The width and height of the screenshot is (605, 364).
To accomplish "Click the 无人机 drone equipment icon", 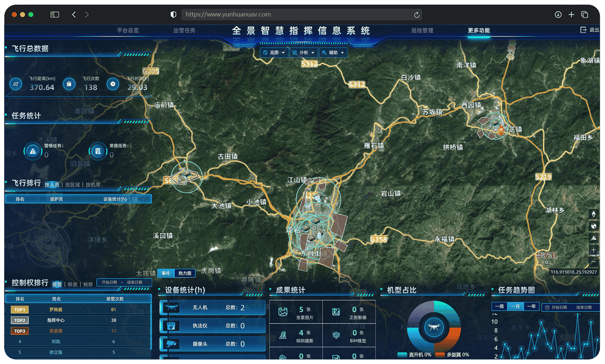I will tap(171, 307).
